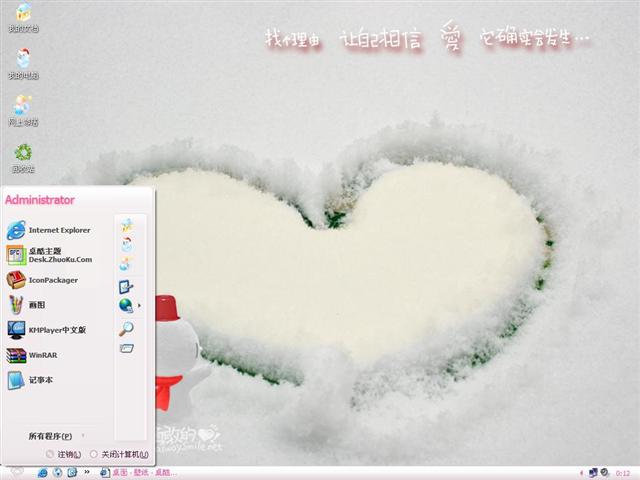Open 桌酷主题 Desk.ZhuoKu.Com entry
Screen dimensions: 640x480
(50, 255)
